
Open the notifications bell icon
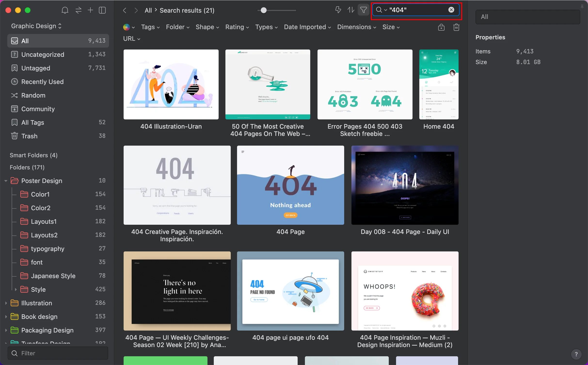(x=65, y=10)
